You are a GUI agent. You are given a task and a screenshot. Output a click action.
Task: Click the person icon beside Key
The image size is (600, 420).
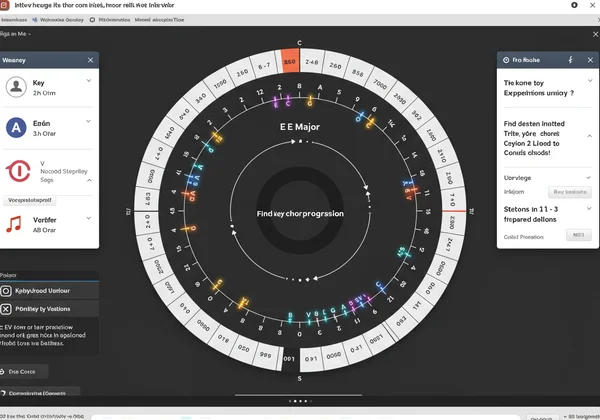click(x=16, y=88)
